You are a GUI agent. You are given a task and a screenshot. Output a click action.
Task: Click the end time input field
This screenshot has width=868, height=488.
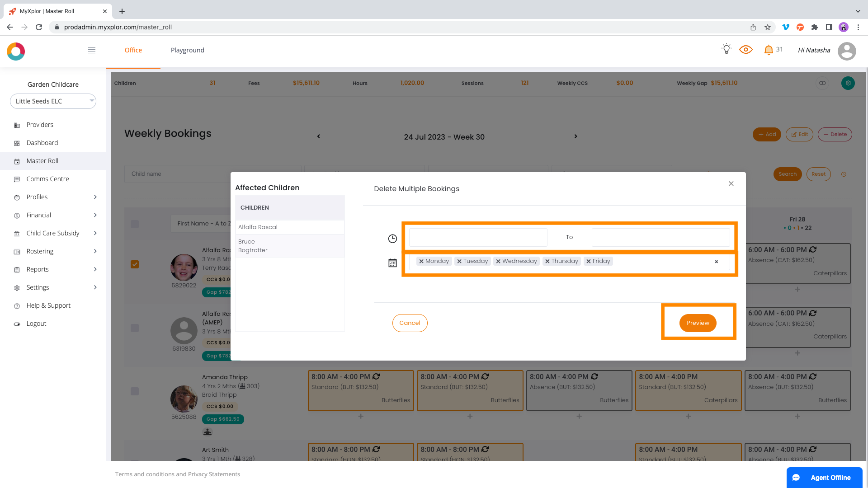coord(661,237)
